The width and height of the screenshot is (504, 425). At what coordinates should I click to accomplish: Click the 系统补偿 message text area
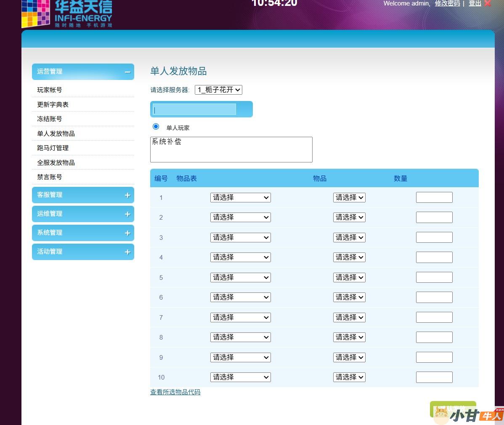coord(231,149)
